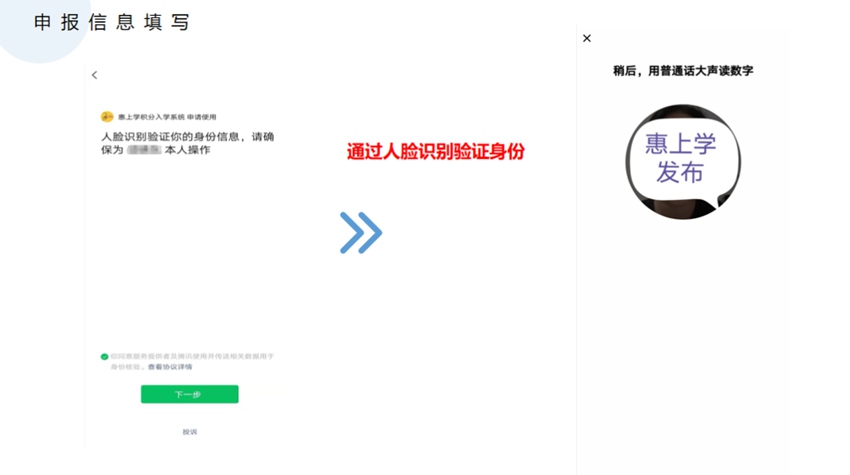Screen dimensions: 850x475
Task: Click the 惠上学积分入学系统 申请使用 label
Action: (x=167, y=117)
